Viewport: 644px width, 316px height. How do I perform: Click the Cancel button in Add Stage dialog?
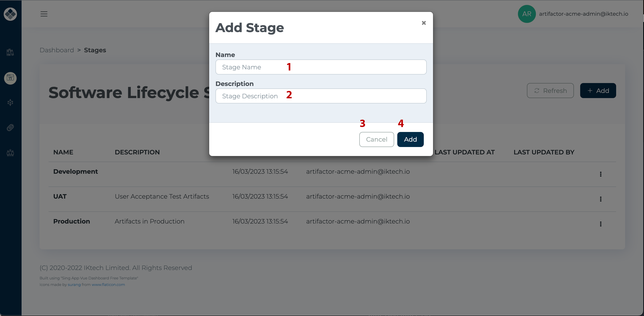point(377,139)
